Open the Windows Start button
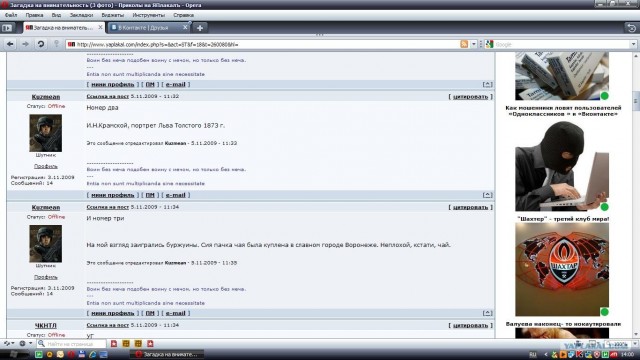 pos(13,354)
